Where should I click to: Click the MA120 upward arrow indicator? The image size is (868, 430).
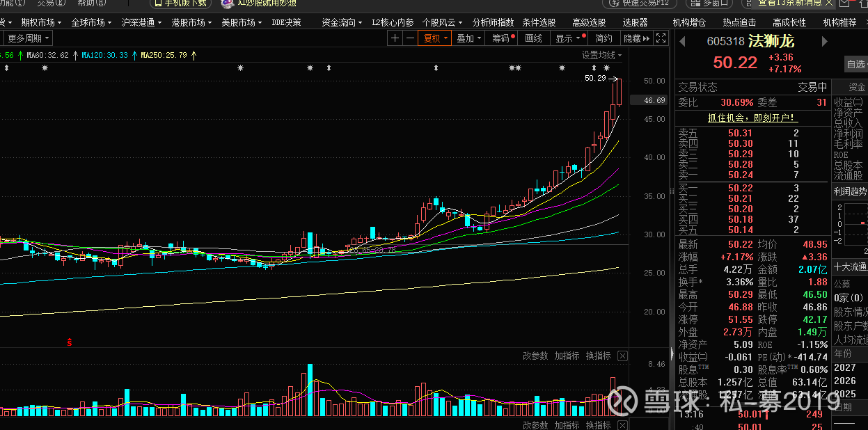coord(134,55)
